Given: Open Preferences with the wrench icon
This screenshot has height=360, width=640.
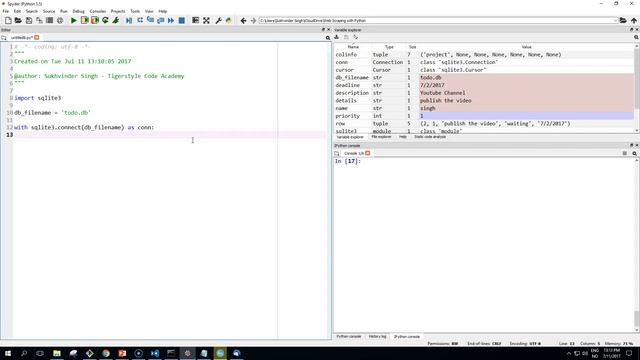Looking at the screenshot, I should pos(218,20).
